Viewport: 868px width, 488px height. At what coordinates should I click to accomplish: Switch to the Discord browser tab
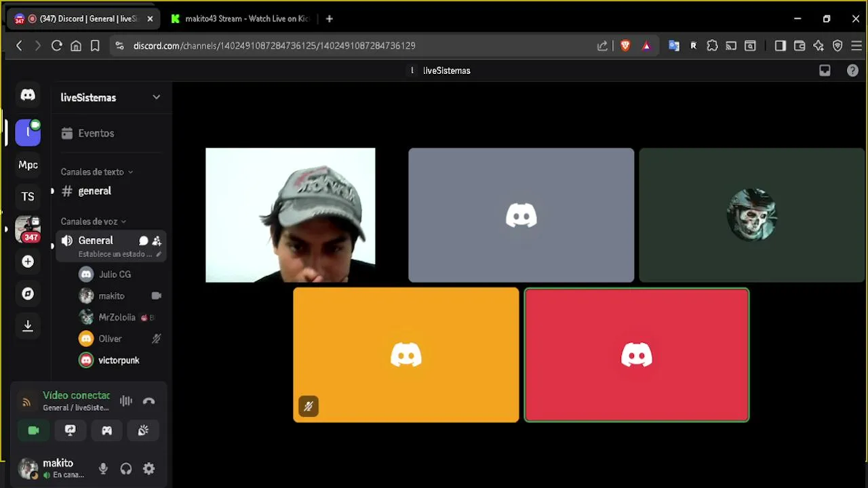[85, 19]
